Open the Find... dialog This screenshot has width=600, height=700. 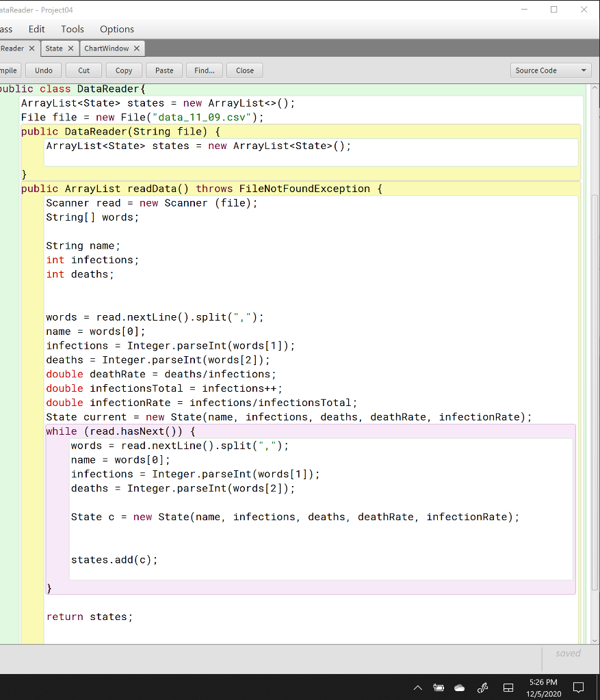[205, 70]
